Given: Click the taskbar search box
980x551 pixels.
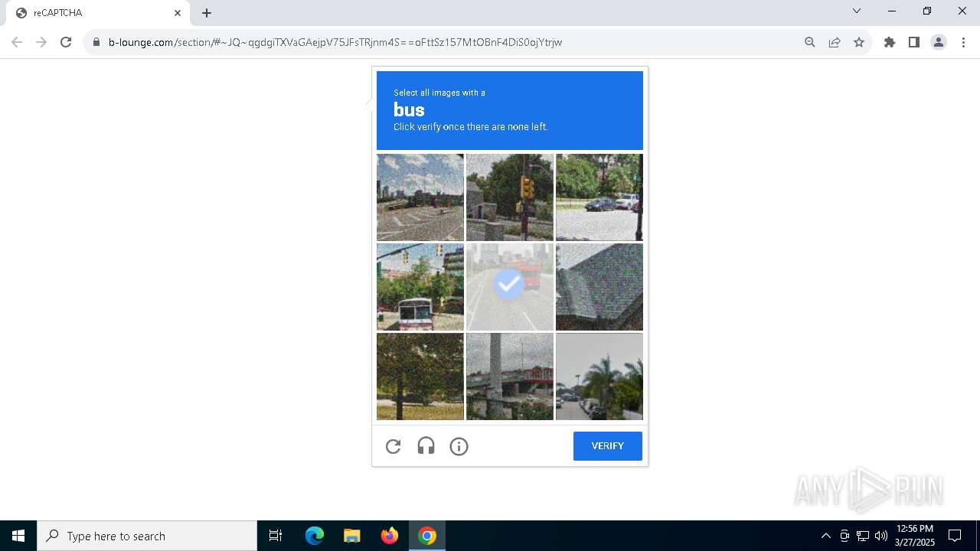Looking at the screenshot, I should pyautogui.click(x=147, y=536).
